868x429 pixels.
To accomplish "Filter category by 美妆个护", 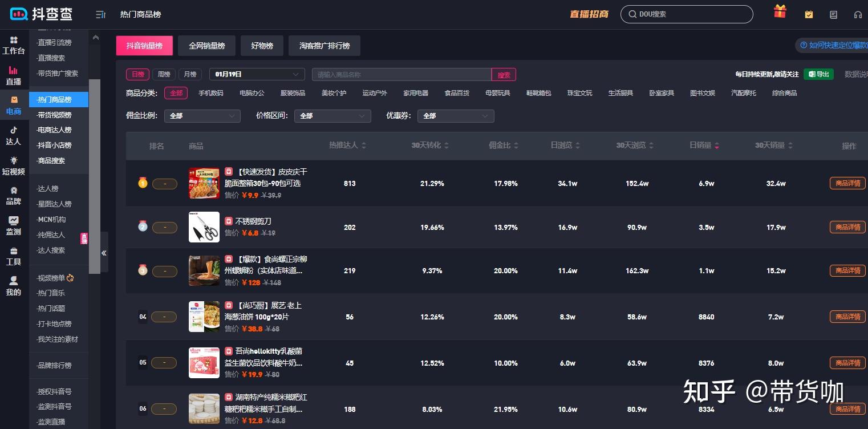I will [x=334, y=93].
